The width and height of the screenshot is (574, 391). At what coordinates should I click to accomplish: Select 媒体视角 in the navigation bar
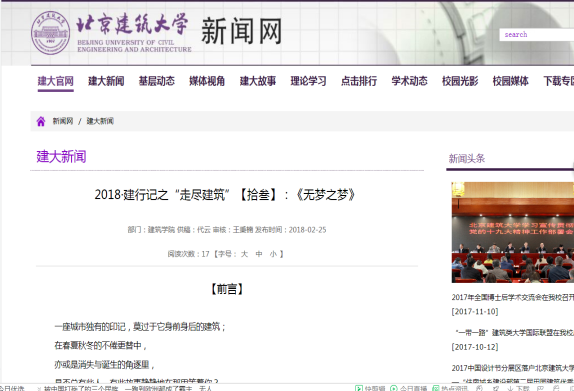tap(207, 81)
